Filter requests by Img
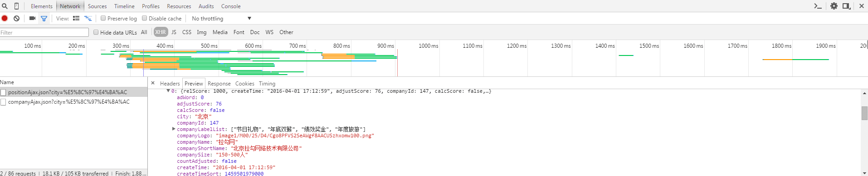Screen dimensions: 868x176 [x=201, y=32]
